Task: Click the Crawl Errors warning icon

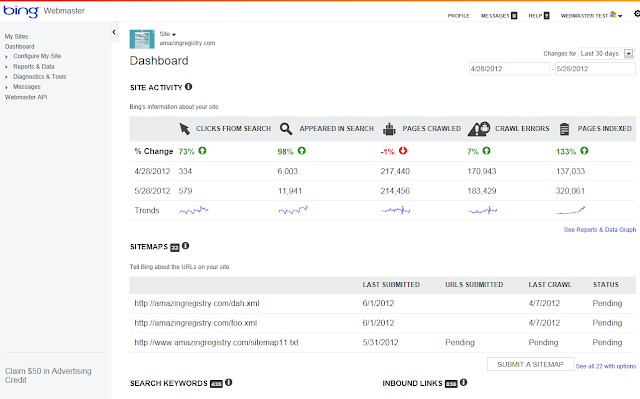Action: [x=479, y=129]
